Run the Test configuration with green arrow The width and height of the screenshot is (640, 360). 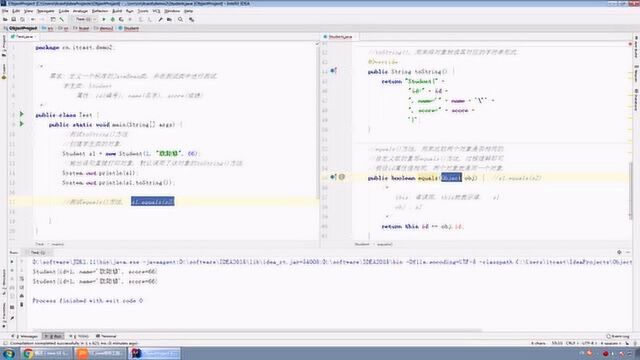tap(104, 19)
